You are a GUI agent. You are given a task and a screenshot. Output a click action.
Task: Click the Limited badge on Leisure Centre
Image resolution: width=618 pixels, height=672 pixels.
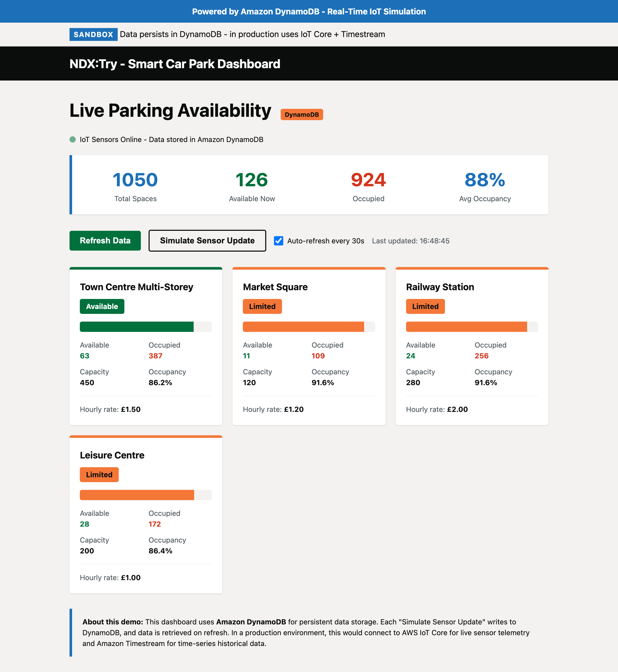99,474
